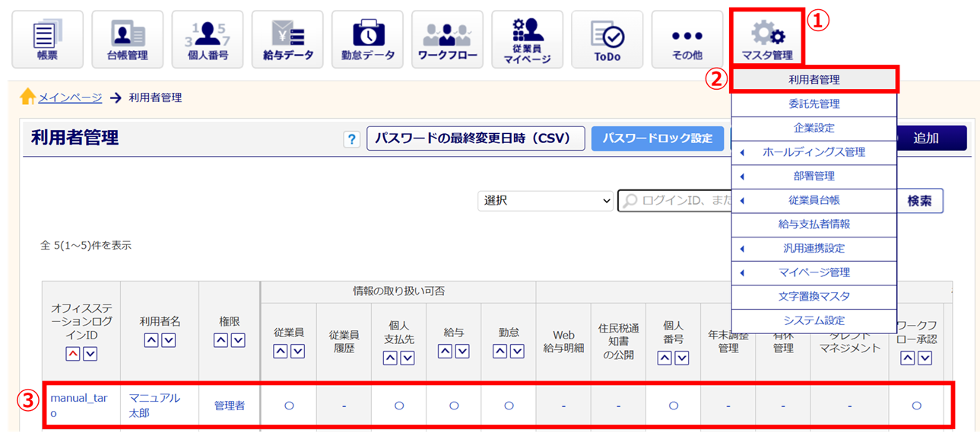Click the login ID search input field
This screenshot has height=433, width=980.
tap(673, 201)
